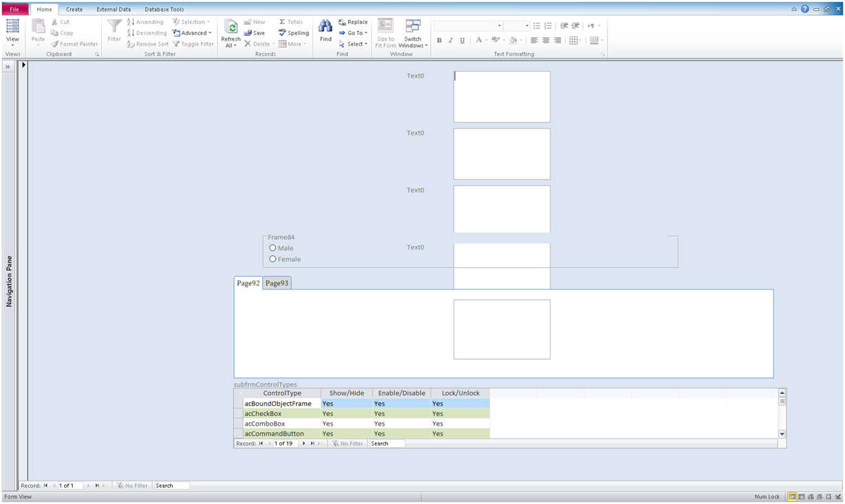This screenshot has height=504, width=845.
Task: Switch to the Page93 tab
Action: tap(277, 283)
